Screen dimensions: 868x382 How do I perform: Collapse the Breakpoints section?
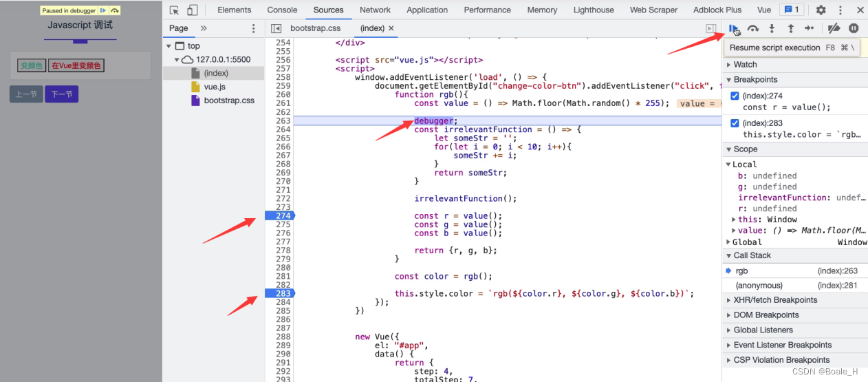tap(794, 79)
